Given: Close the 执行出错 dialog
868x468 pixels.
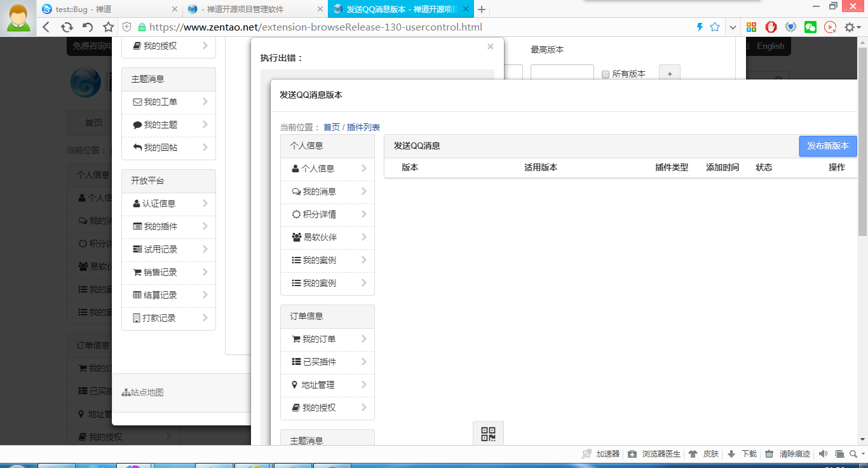Looking at the screenshot, I should (x=490, y=46).
